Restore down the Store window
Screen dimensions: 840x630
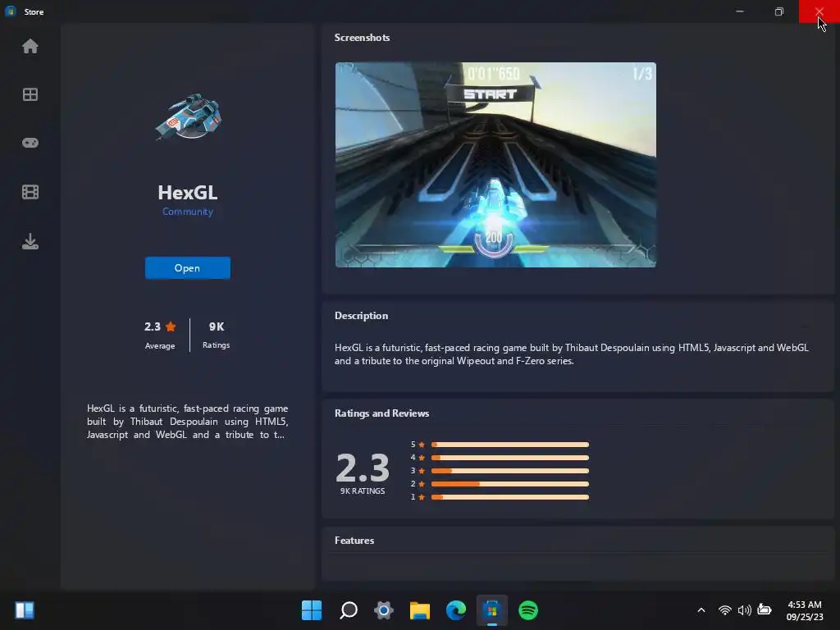[779, 11]
